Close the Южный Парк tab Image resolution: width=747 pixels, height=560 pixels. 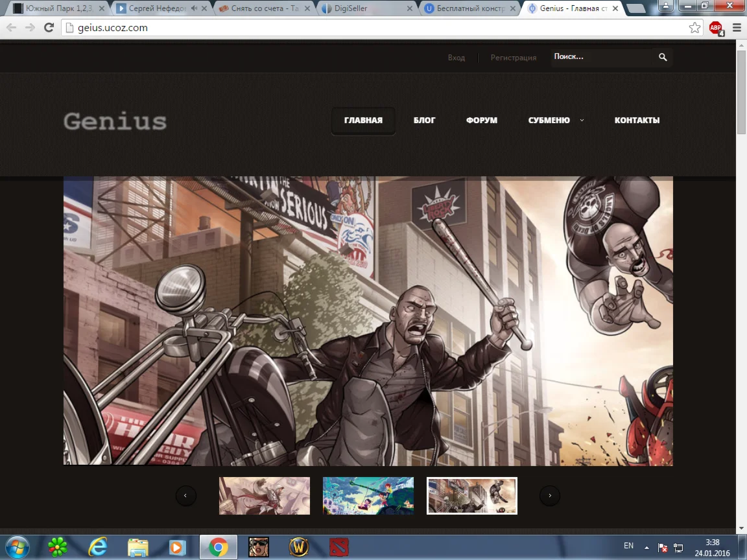(x=101, y=8)
